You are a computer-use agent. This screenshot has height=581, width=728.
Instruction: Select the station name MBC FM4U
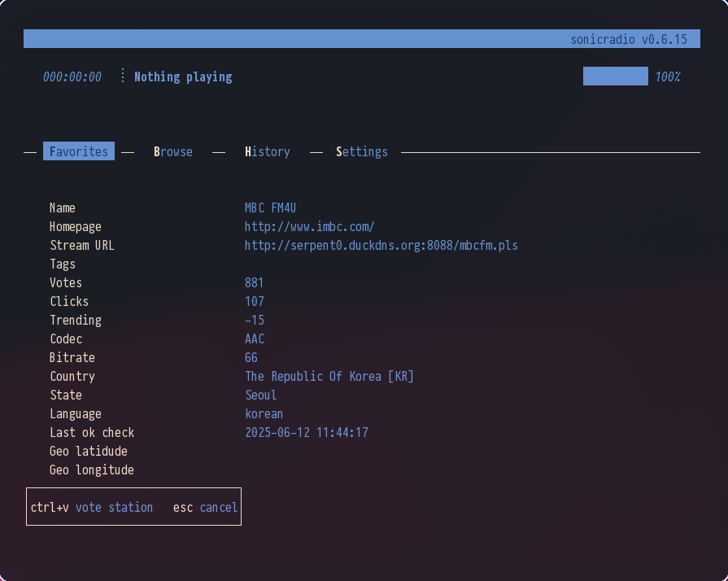270,207
